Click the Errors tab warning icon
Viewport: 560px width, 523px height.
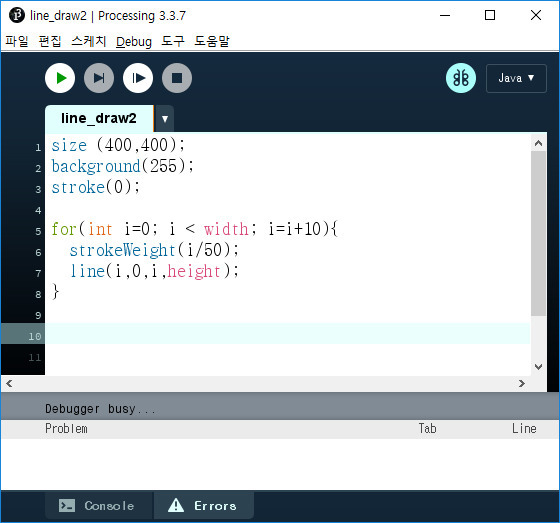(x=176, y=505)
